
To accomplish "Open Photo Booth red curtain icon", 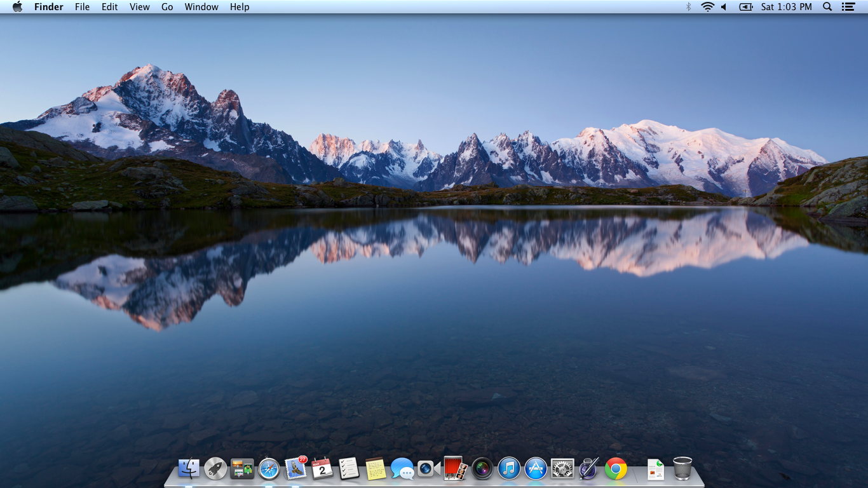I will pos(456,469).
